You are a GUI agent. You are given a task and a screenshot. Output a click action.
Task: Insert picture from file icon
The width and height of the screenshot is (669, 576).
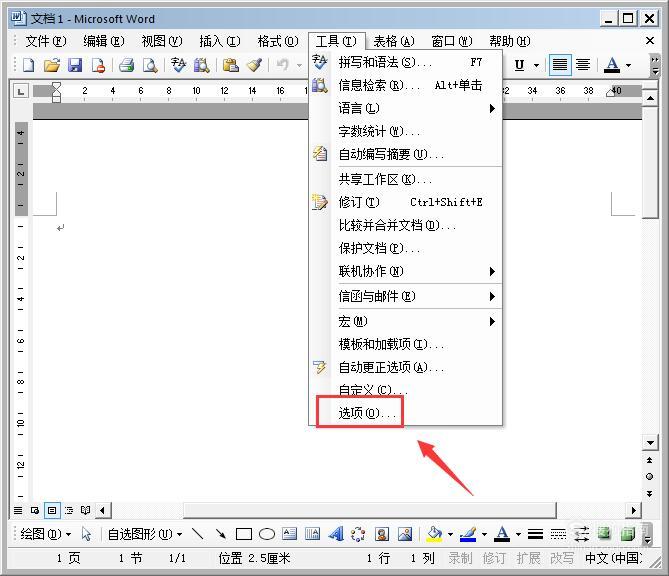(405, 534)
